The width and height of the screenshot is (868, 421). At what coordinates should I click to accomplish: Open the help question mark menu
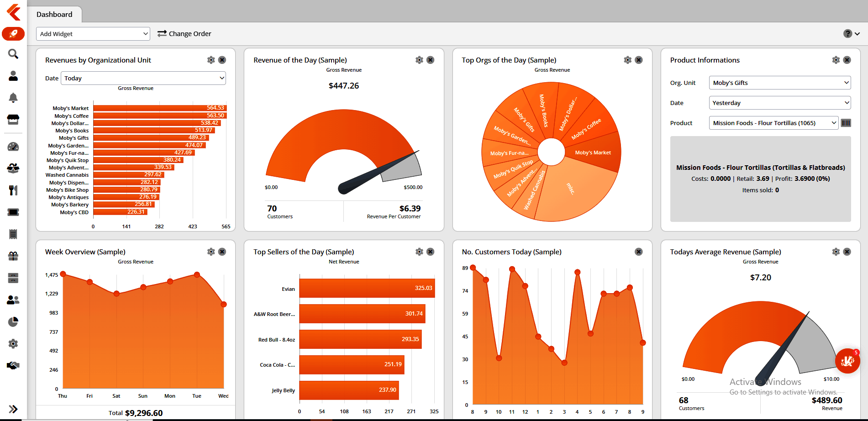pos(852,34)
